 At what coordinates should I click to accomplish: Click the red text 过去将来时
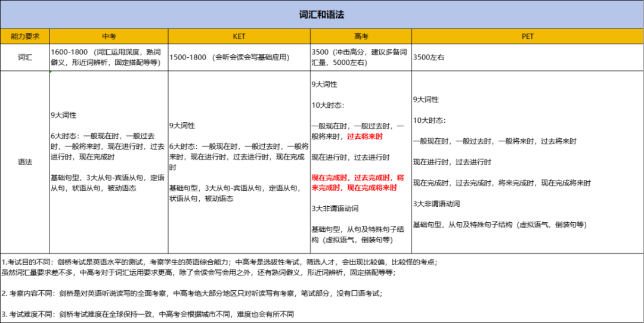(365, 136)
